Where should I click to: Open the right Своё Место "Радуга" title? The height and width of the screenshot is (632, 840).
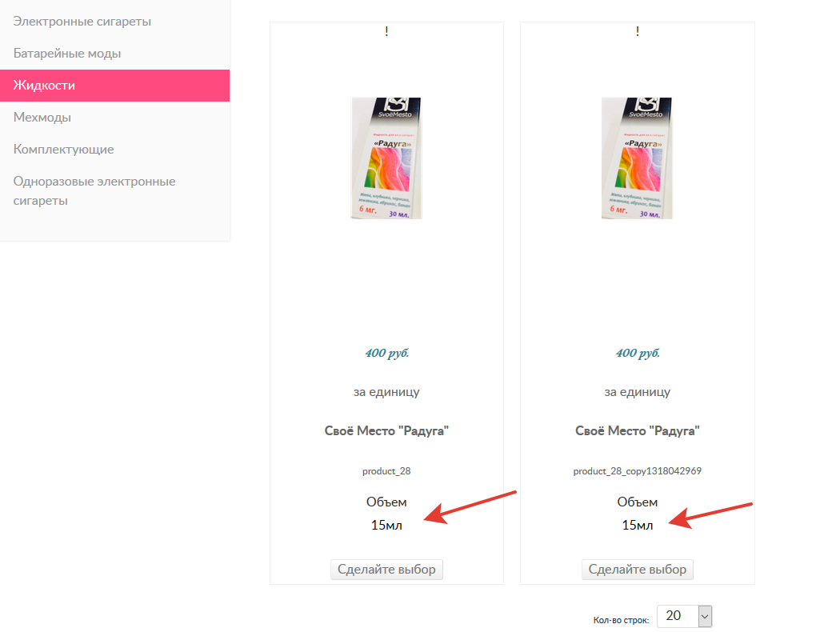[x=637, y=430]
